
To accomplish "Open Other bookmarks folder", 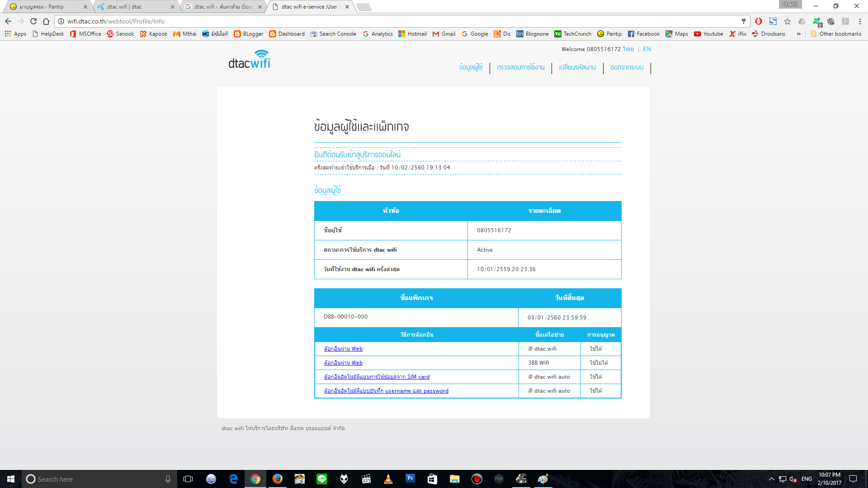I will click(x=836, y=34).
